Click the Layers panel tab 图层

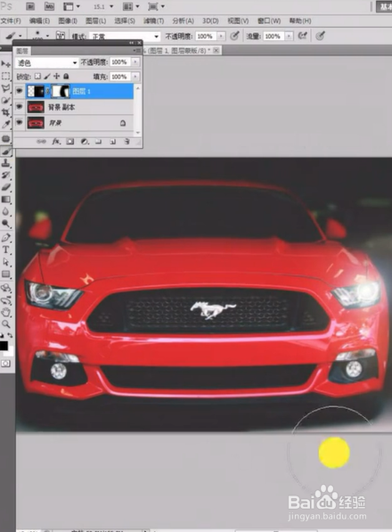[x=22, y=51]
